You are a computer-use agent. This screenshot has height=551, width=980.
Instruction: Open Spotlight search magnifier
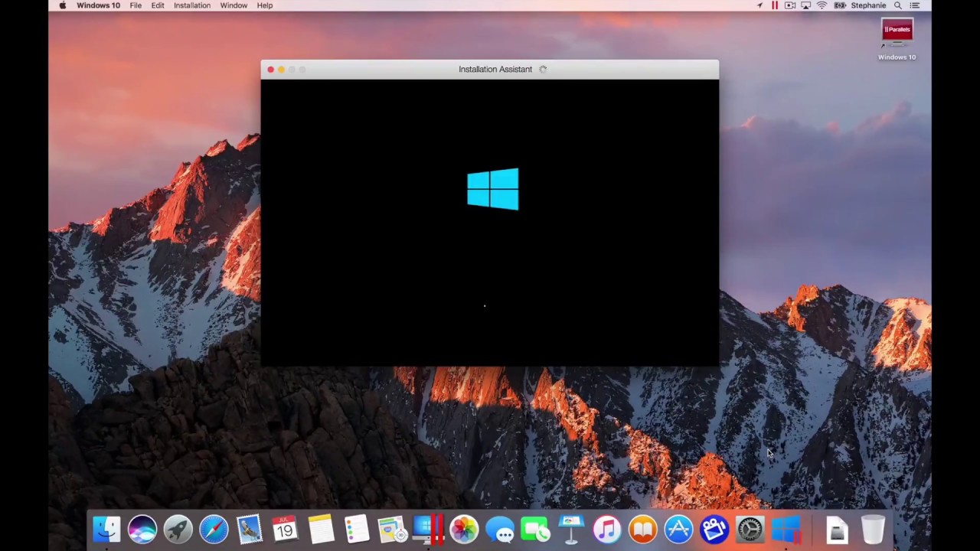pyautogui.click(x=898, y=5)
